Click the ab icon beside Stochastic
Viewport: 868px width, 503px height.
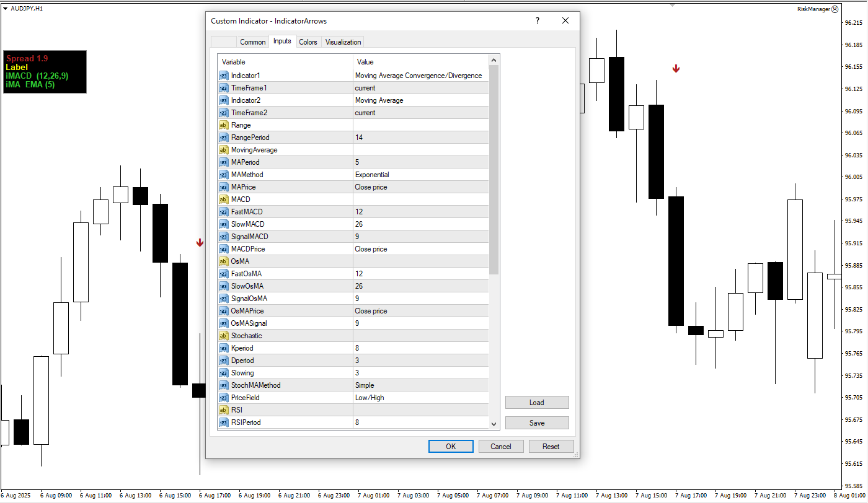pos(223,335)
